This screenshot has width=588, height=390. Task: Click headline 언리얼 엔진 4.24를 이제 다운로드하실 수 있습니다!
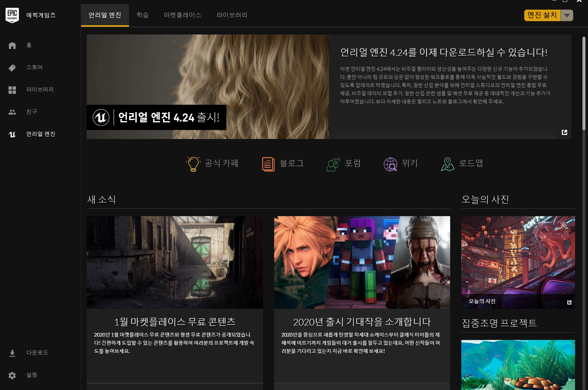(x=444, y=53)
